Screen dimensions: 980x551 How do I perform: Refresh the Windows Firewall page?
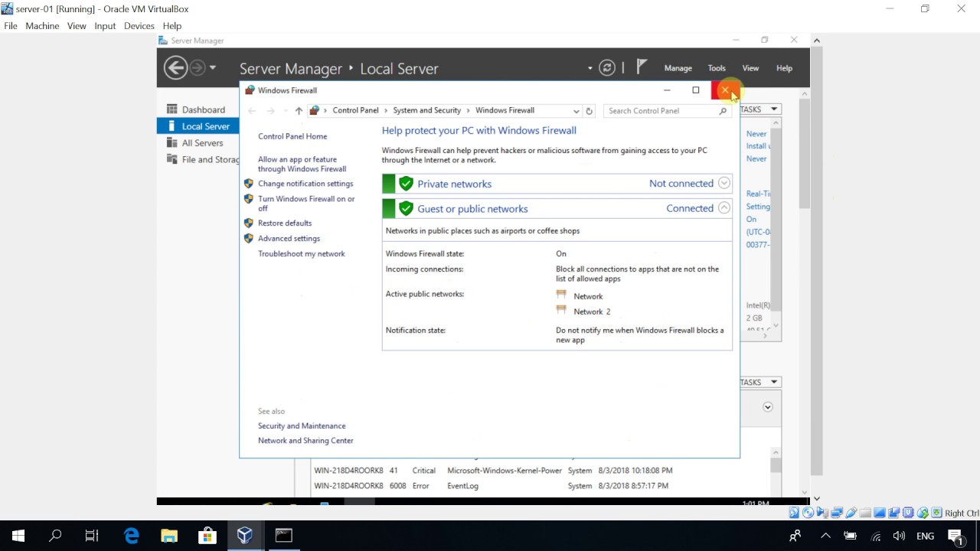[589, 111]
